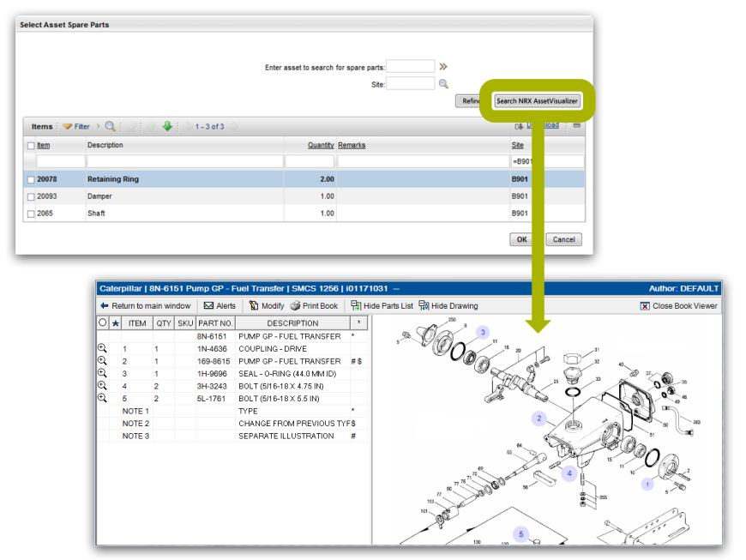This screenshot has width=746, height=560.
Task: Zoom to item 1 COUPLING - DRIVE magnifier
Action: pos(102,348)
